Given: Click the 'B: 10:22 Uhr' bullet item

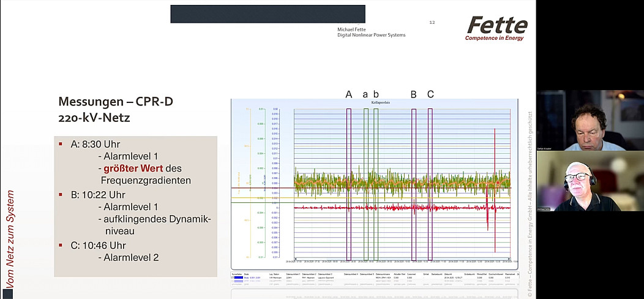Looking at the screenshot, I should coord(99,195).
